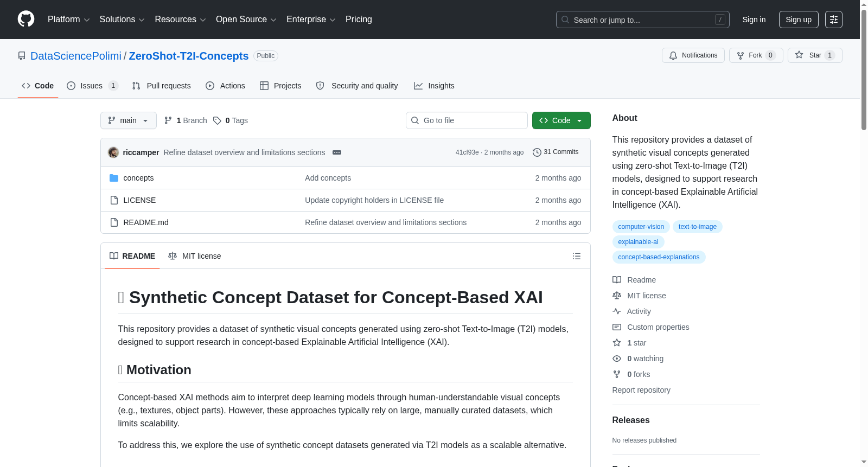
Task: Star this repository
Action: (815, 55)
